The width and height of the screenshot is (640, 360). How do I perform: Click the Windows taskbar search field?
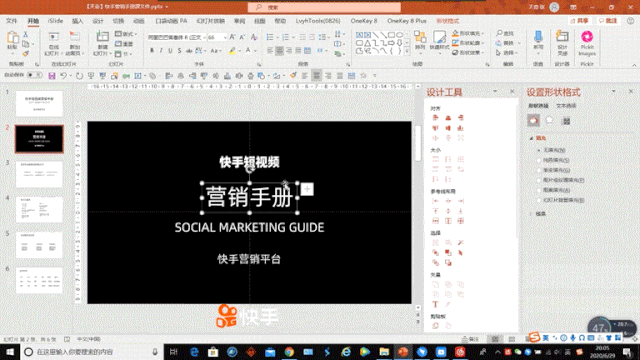coord(91,352)
